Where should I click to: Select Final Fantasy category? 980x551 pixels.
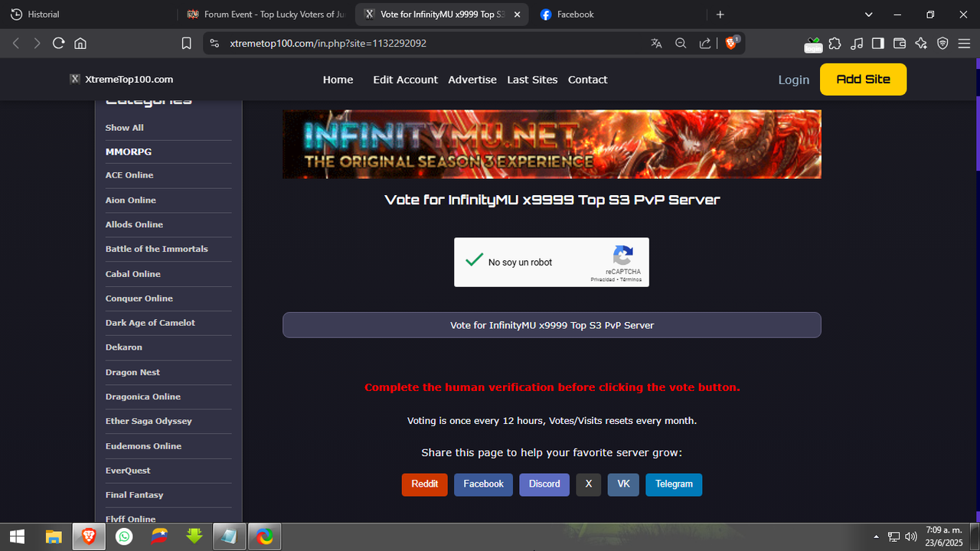click(x=135, y=495)
